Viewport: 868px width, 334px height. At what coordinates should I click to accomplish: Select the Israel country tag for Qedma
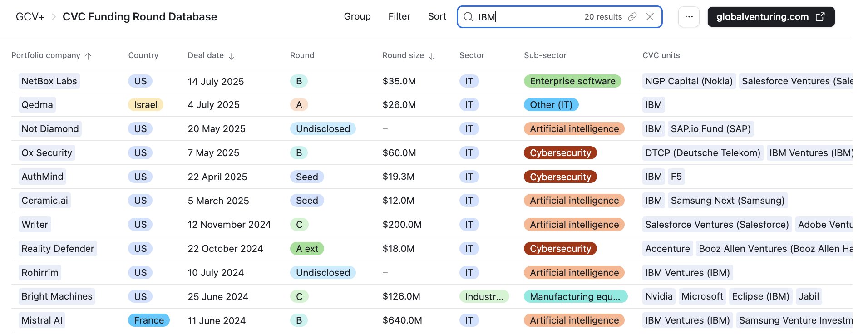(145, 105)
